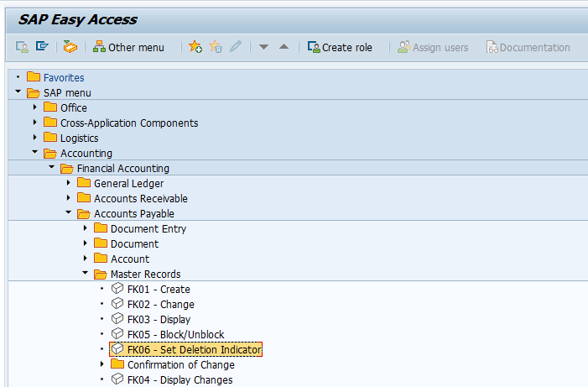Image resolution: width=588 pixels, height=387 pixels.
Task: Expand the Document Entry folder
Action: (86, 228)
